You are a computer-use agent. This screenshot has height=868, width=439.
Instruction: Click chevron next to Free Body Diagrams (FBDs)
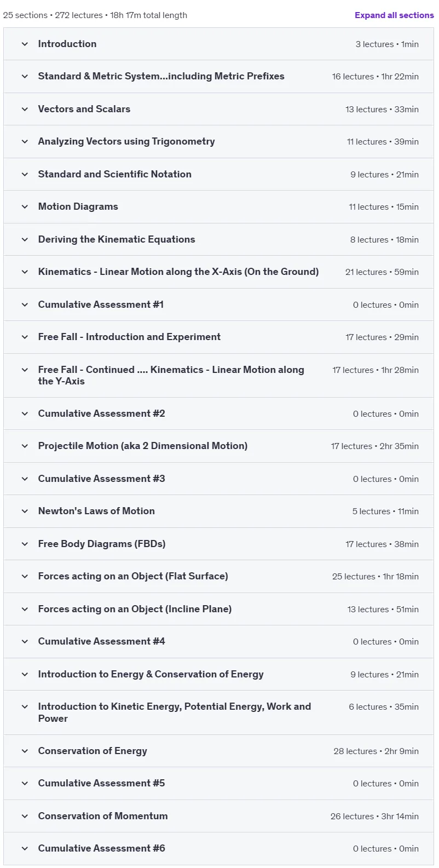[x=25, y=544]
